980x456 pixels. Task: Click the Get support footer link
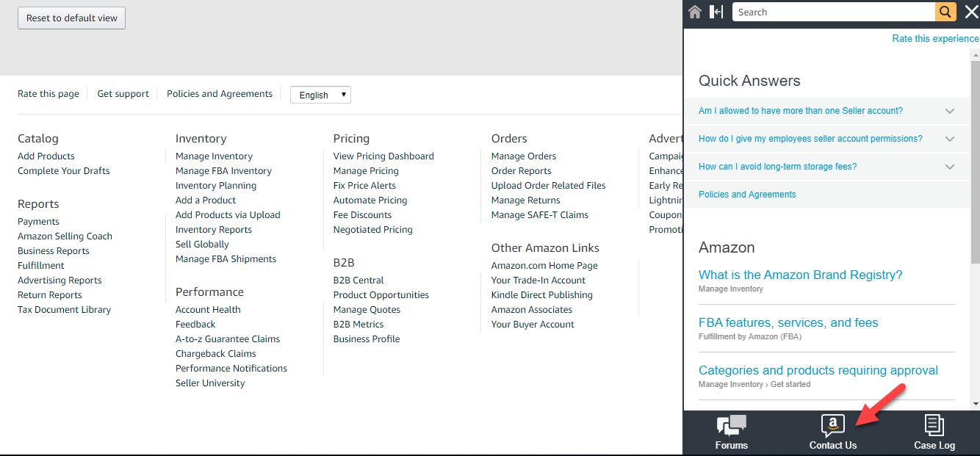pos(123,93)
